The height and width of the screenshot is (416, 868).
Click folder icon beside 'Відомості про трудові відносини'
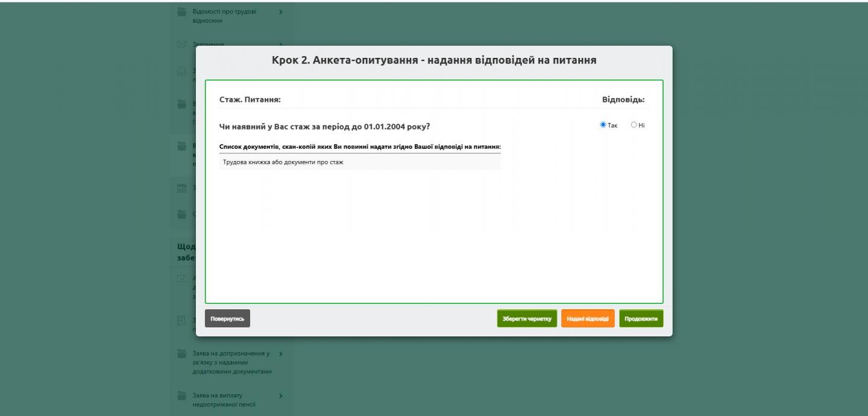coord(181,12)
